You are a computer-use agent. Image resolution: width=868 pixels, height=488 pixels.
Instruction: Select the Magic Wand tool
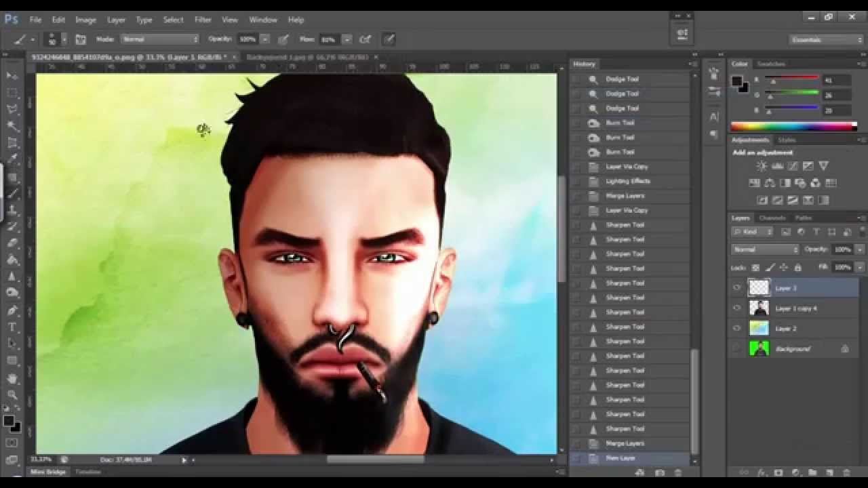pyautogui.click(x=12, y=126)
